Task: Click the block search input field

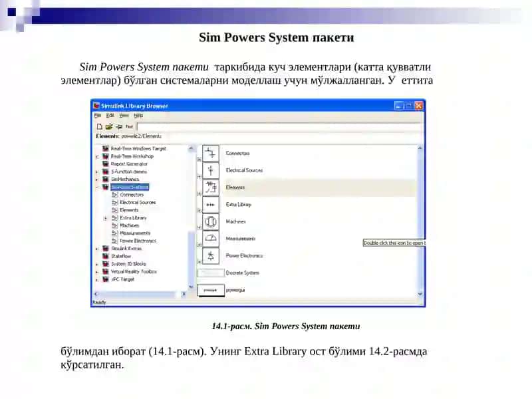Action: pyautogui.click(x=279, y=127)
